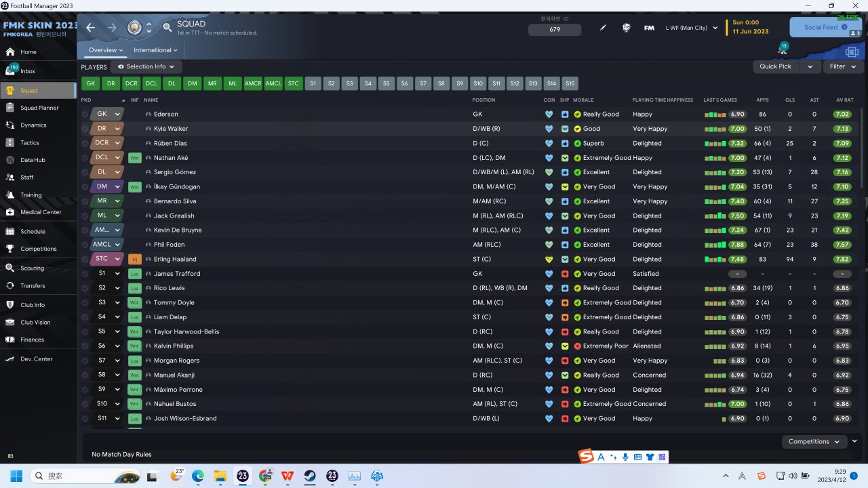Screen dimensions: 868x488
Task: Click the Staff sidebar icon
Action: pyautogui.click(x=10, y=178)
